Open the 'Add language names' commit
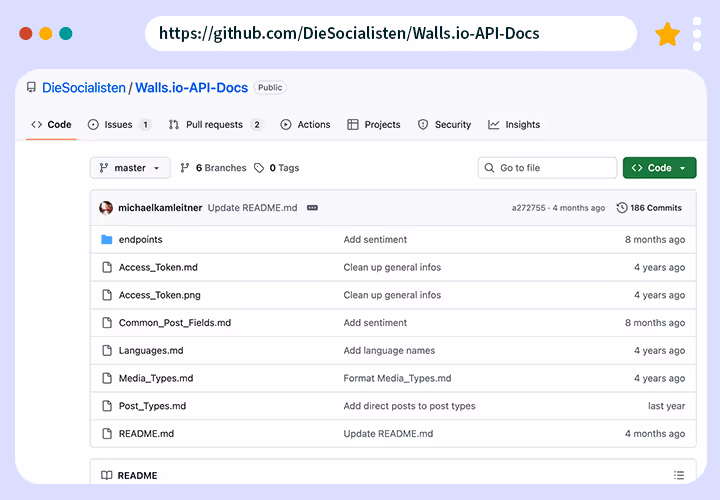 coord(389,351)
